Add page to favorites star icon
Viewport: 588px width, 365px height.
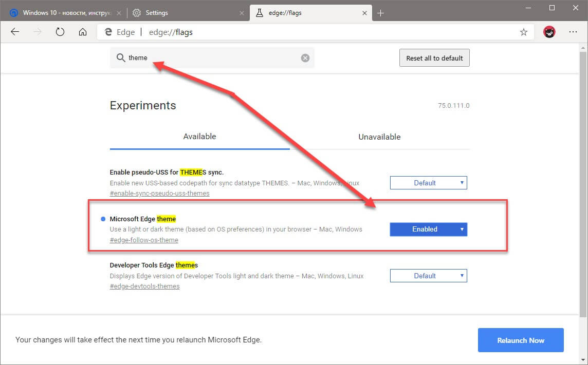524,32
